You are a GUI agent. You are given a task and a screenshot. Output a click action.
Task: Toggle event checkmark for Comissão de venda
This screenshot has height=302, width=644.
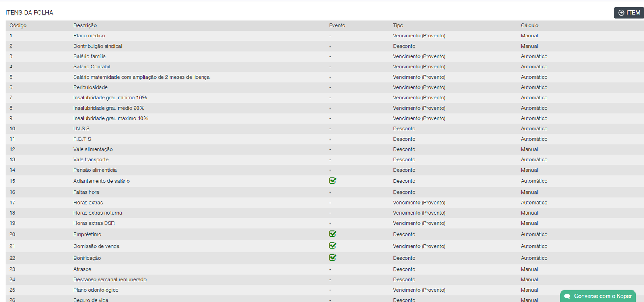(332, 246)
